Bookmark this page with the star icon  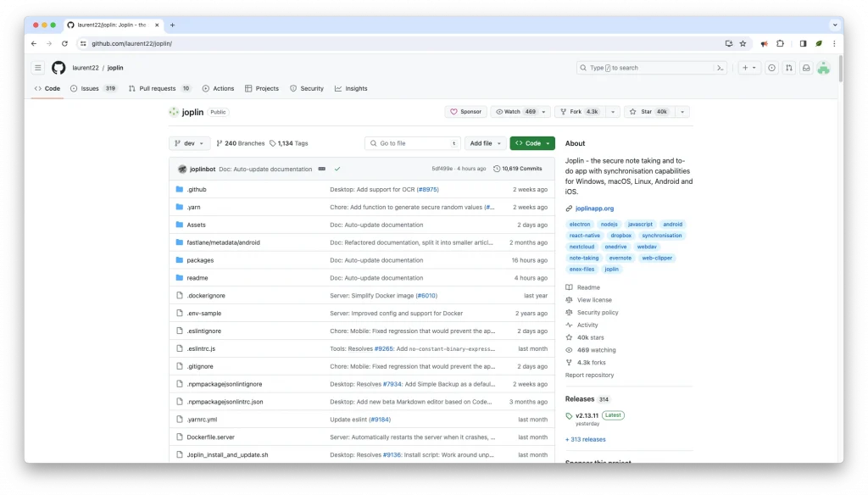tap(743, 43)
